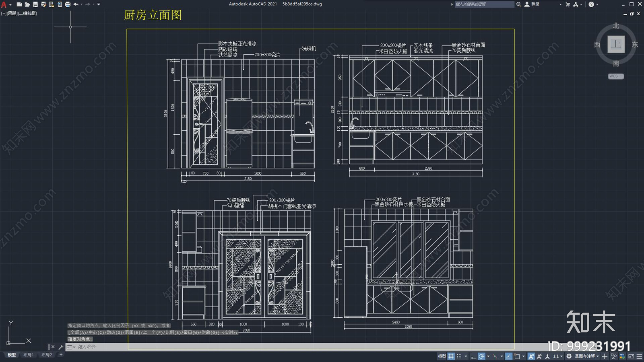Toggle the drawing grid display
This screenshot has height=362, width=644.
point(451,356)
